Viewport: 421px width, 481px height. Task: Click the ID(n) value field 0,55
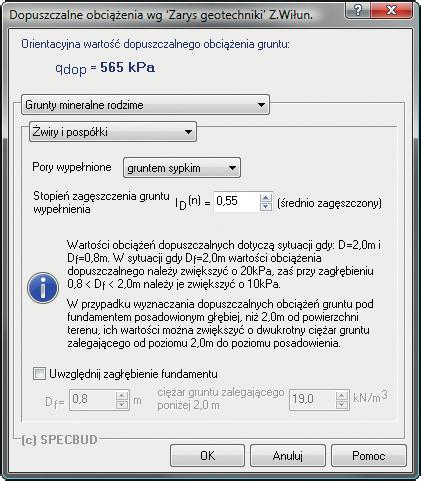[x=236, y=201]
